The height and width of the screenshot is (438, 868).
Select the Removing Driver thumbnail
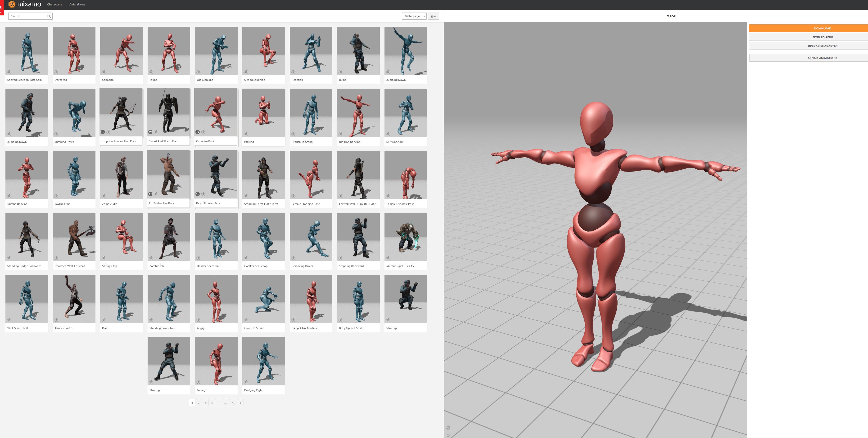click(311, 237)
